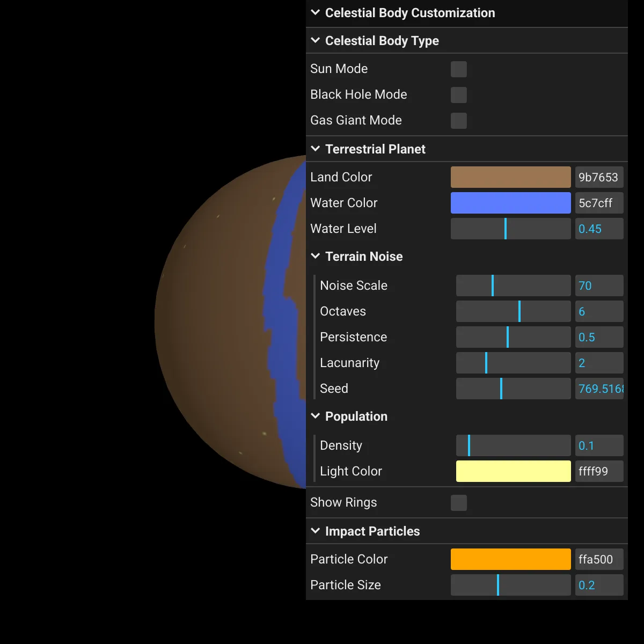Collapse the Population folder
644x644 pixels.
coord(467,416)
